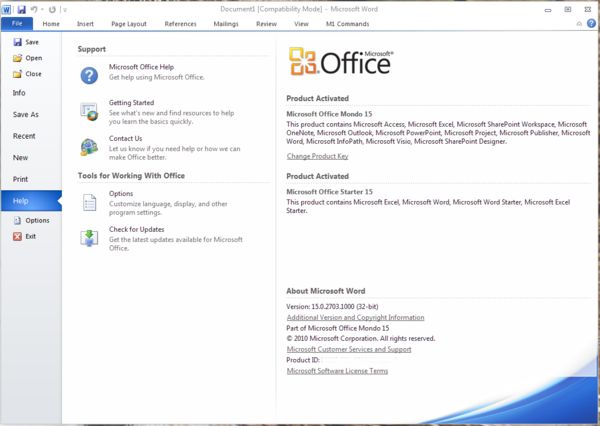Click the Word application icon at top-left

click(7, 10)
